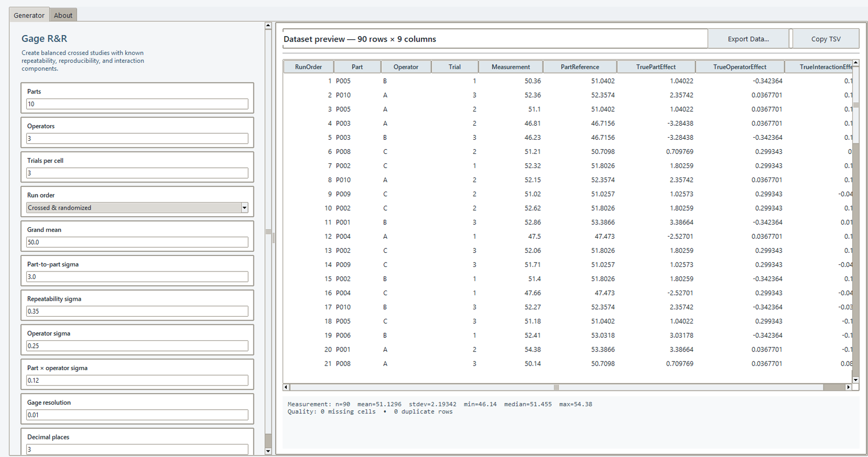Click the splitter handle between the panels
Screen dimensions: 868x457
point(274,239)
